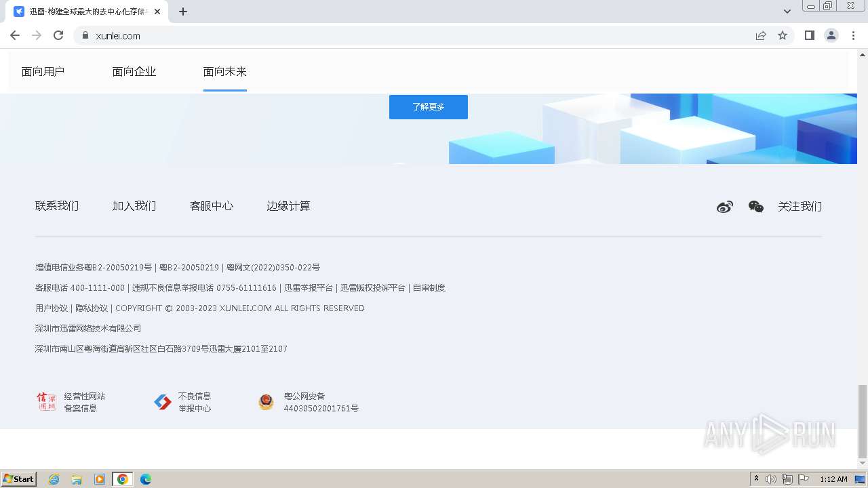Open Internet Explorer from taskbar
868x488 pixels.
[54, 479]
